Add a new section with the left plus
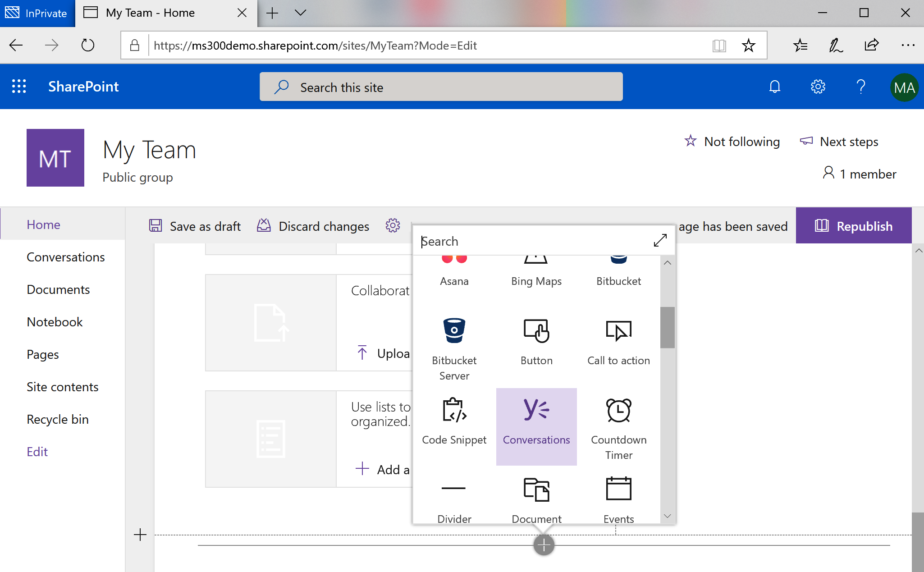 [x=140, y=535]
